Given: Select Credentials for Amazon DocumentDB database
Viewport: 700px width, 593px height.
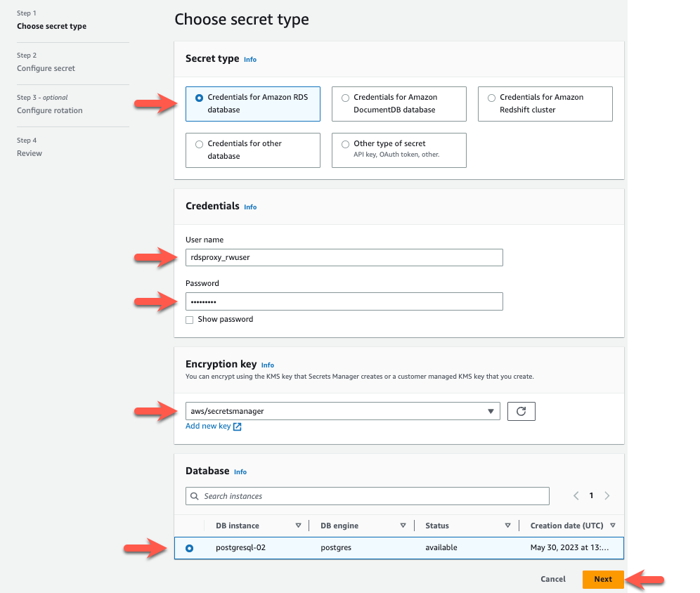Looking at the screenshot, I should click(345, 98).
